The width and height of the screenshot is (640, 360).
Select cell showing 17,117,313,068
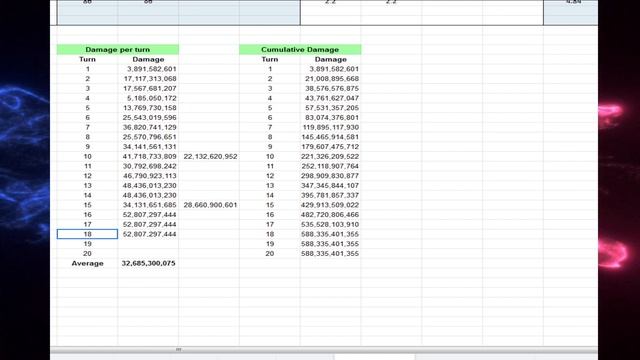point(148,79)
